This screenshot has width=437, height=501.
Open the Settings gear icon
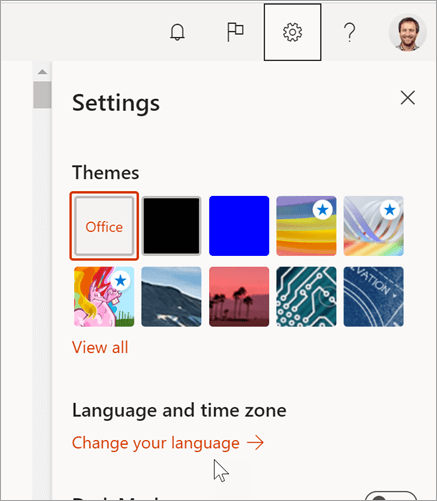point(292,32)
